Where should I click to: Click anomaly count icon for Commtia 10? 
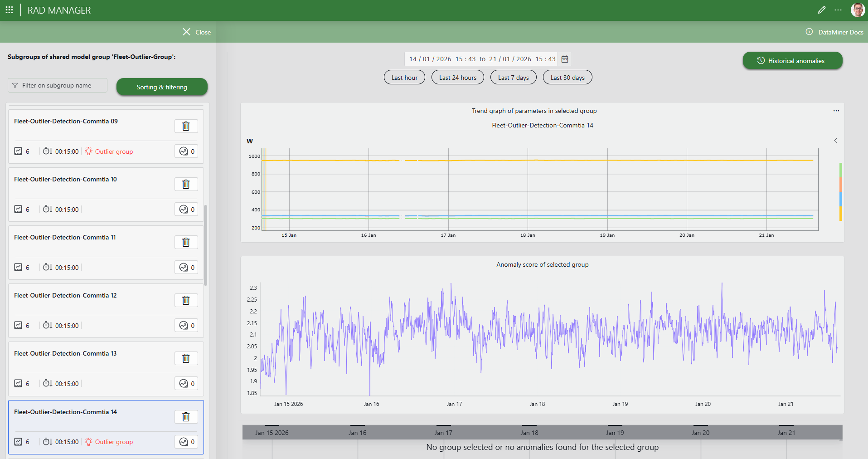point(186,210)
